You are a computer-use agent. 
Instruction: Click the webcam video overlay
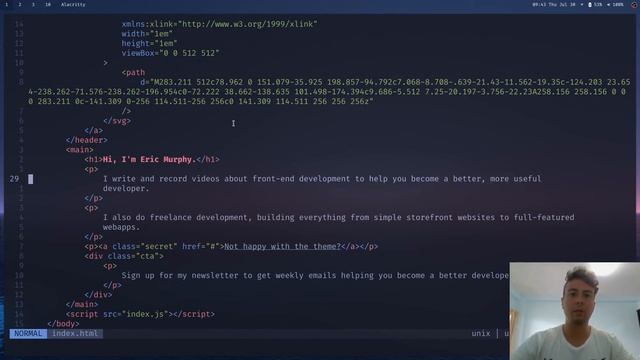pyautogui.click(x=574, y=311)
